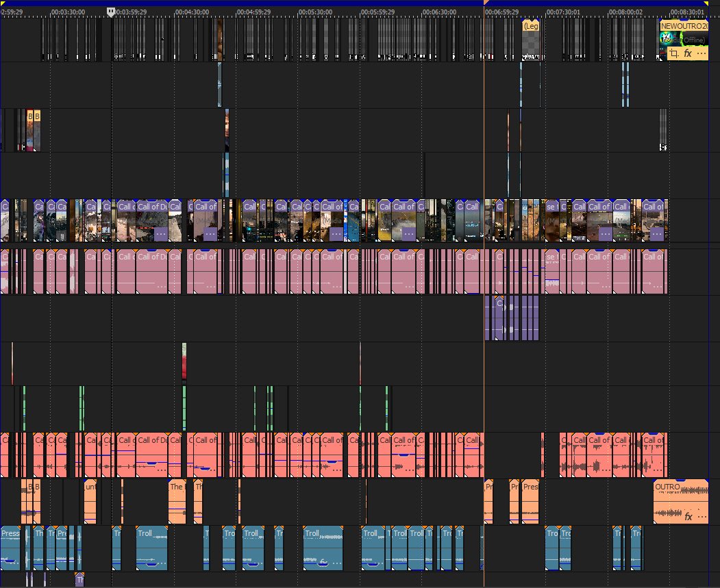The height and width of the screenshot is (588, 720).
Task: Click the yellow loop region end handle
Action: [x=706, y=3]
